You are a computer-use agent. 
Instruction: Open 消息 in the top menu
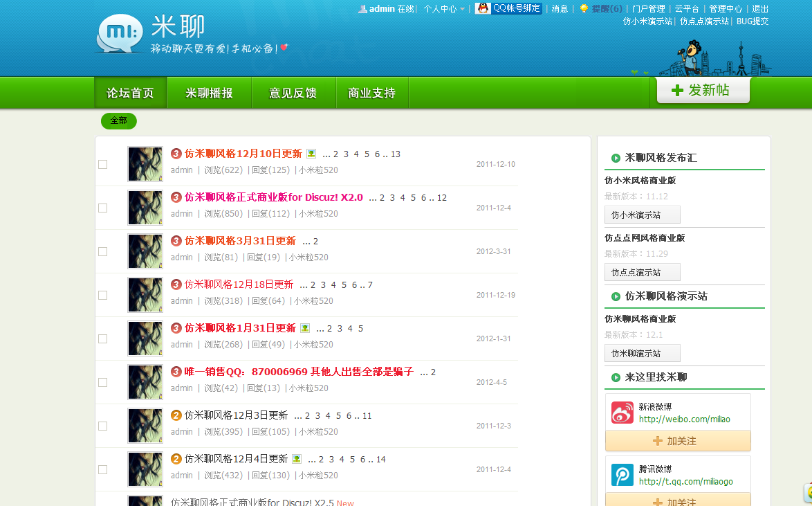(x=560, y=9)
